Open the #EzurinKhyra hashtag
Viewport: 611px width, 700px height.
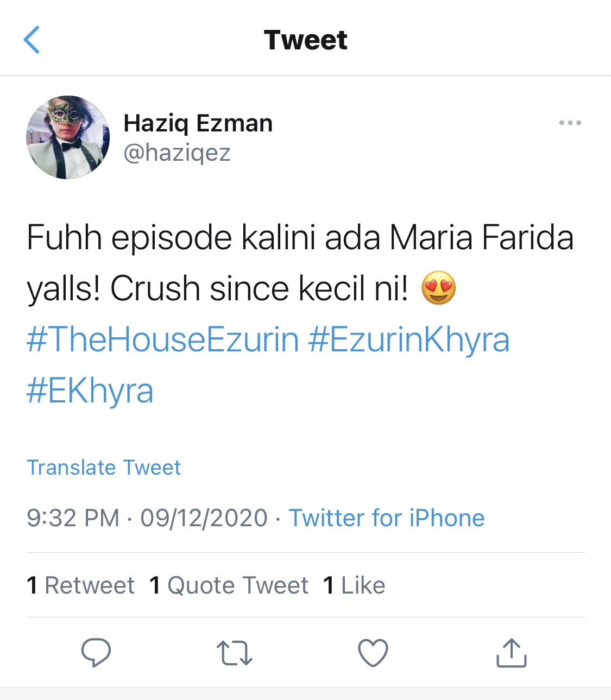pyautogui.click(x=409, y=340)
